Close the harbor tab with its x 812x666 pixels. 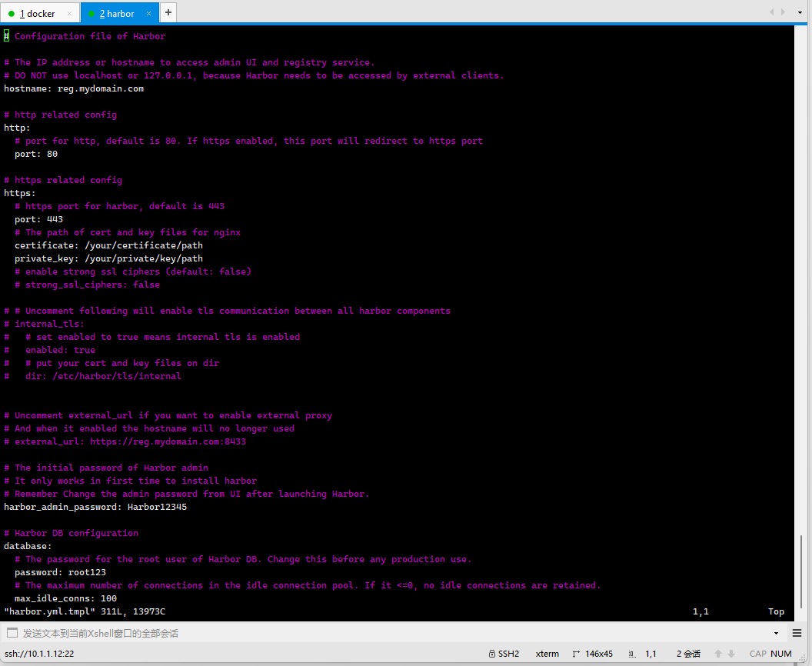tap(148, 14)
